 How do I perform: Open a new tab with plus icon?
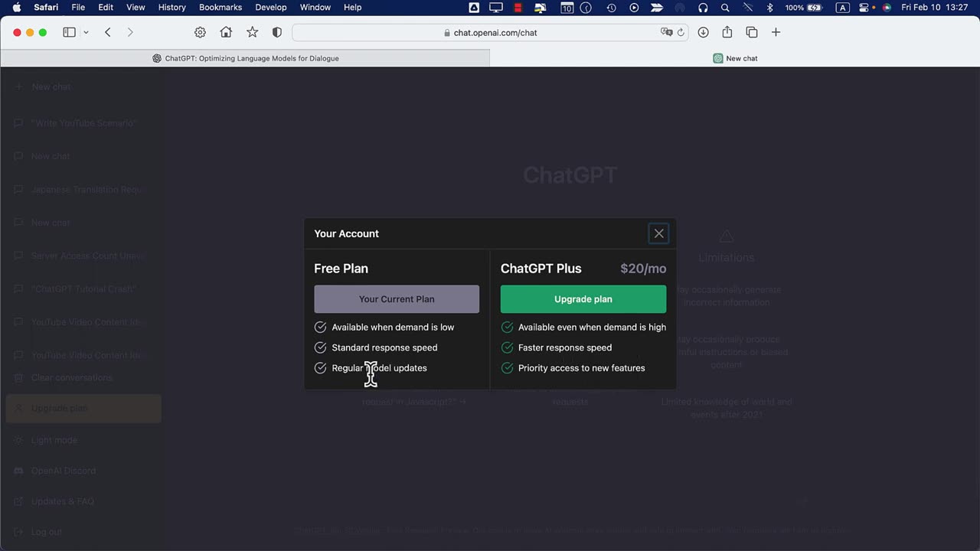pos(776,32)
